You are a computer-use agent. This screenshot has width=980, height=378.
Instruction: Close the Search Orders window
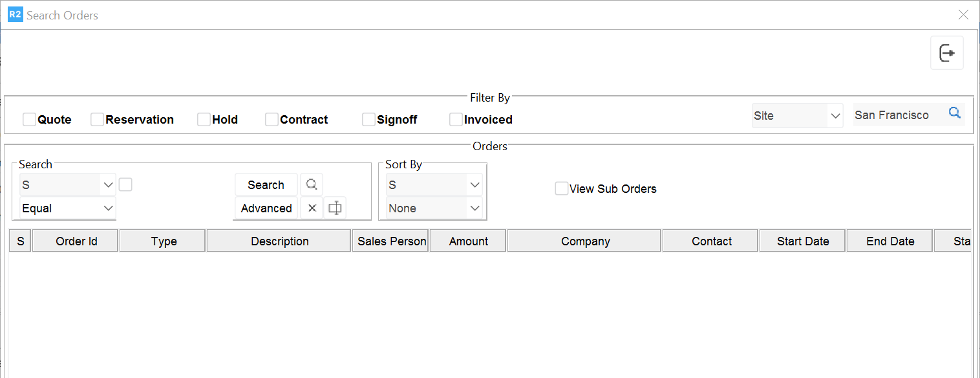click(963, 15)
